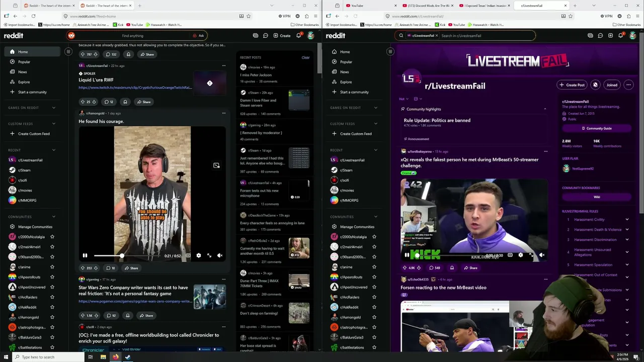Viewport: 644px width, 362px height.
Task: Collapse Custom Feeds section in left window
Action: (53, 124)
